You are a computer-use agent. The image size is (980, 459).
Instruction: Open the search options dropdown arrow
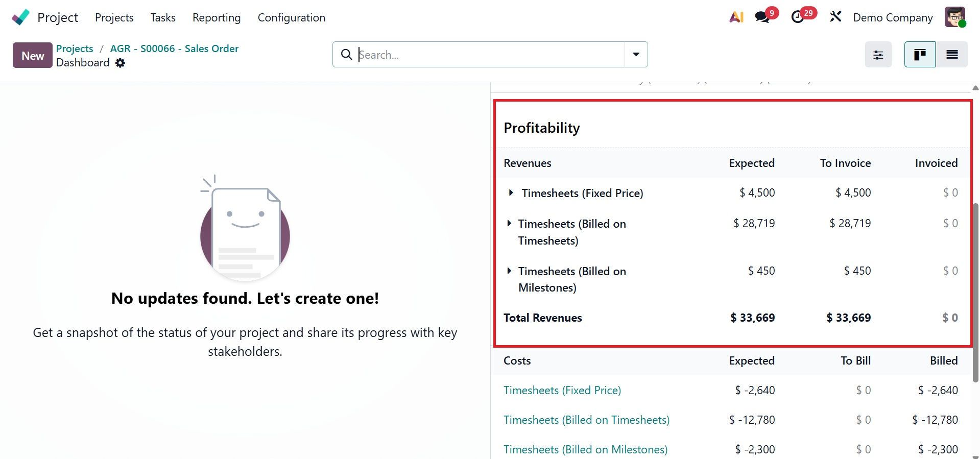pos(636,55)
